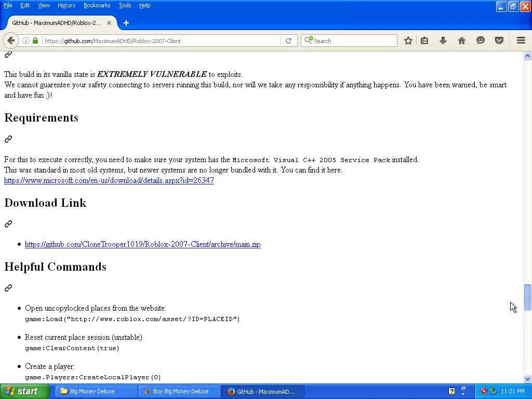Click the Download Link heading
This screenshot has height=399, width=532.
pos(46,203)
